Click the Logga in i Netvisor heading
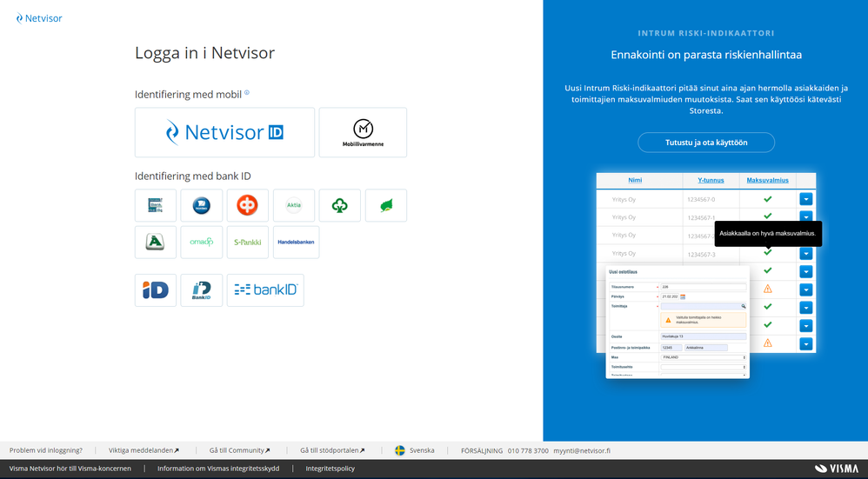The image size is (868, 479). point(204,53)
